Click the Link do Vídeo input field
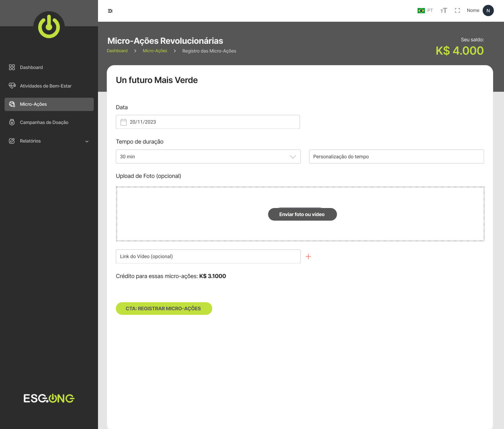The image size is (504, 429). tap(208, 256)
